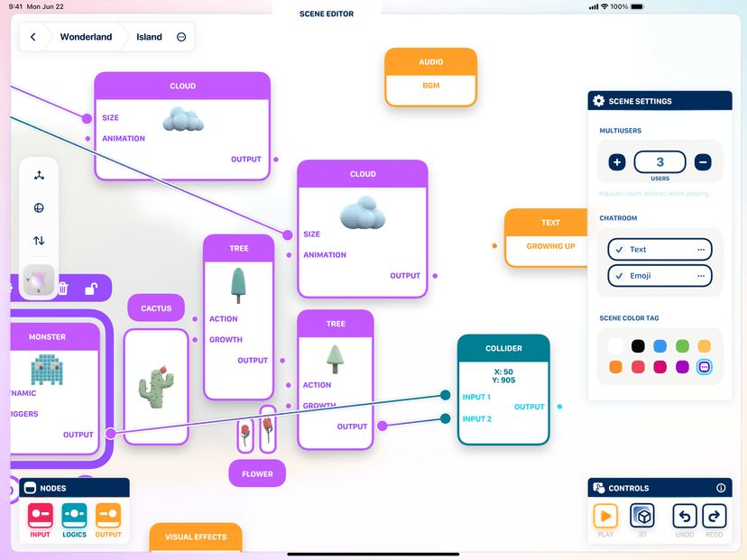This screenshot has height=560, width=747.
Task: Select the Island breadcrumb
Action: [x=149, y=37]
